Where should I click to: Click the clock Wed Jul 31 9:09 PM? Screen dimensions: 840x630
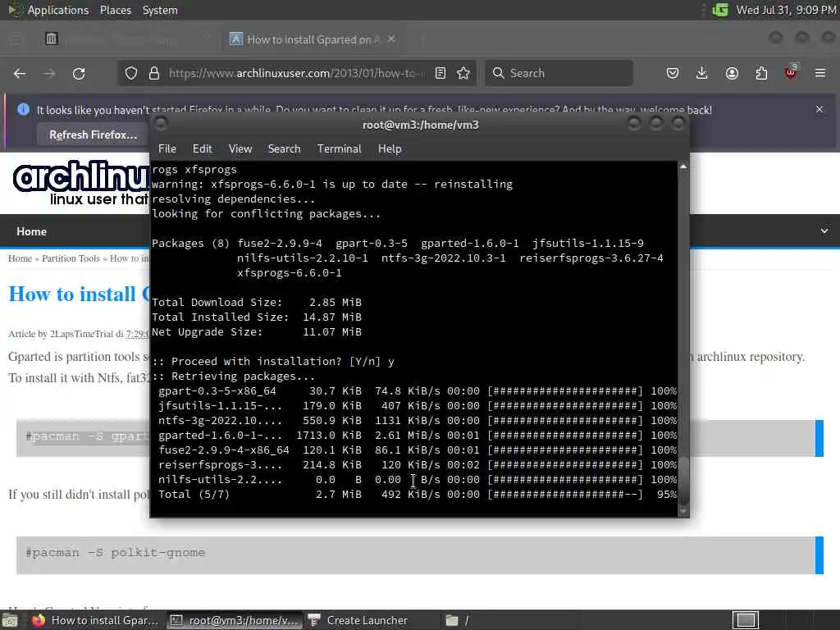pyautogui.click(x=786, y=10)
